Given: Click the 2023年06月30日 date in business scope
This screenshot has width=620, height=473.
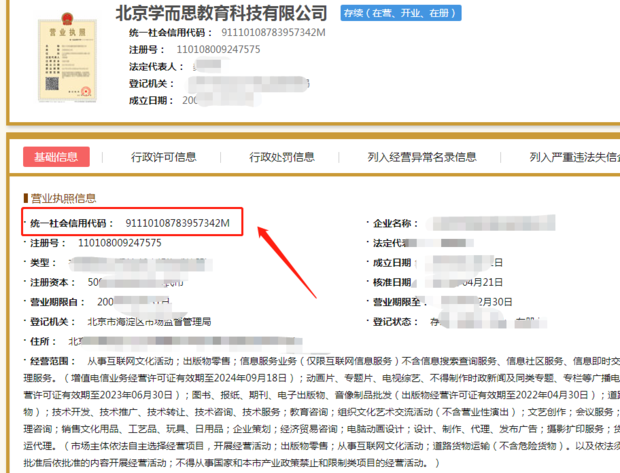Looking at the screenshot, I should (x=134, y=395).
